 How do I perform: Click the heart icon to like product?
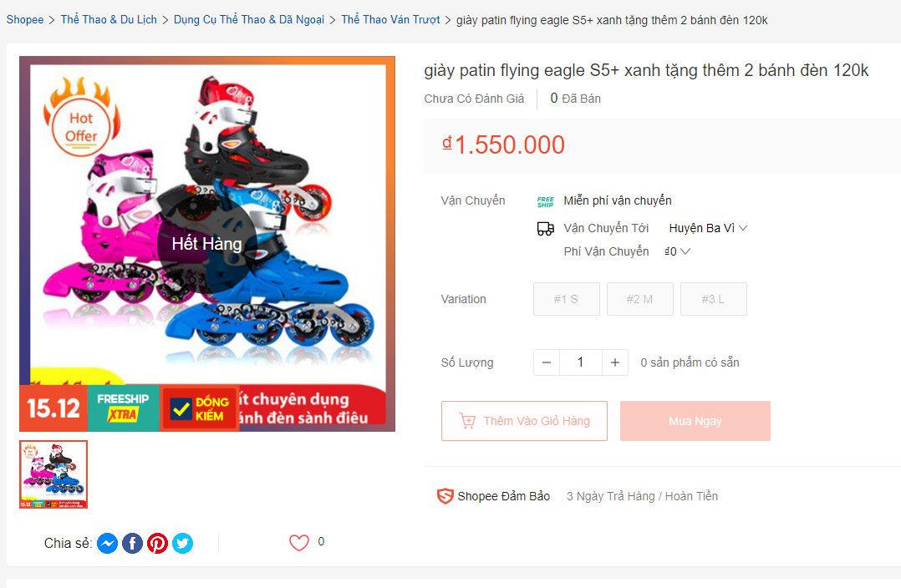click(x=299, y=542)
